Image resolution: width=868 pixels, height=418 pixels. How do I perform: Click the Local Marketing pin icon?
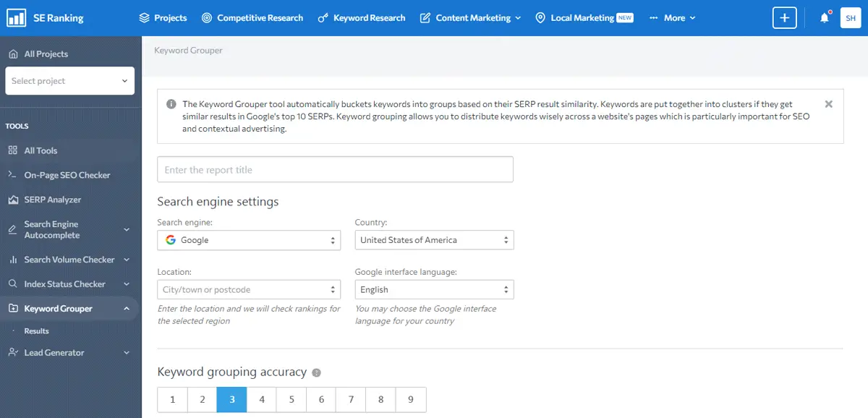click(x=540, y=18)
